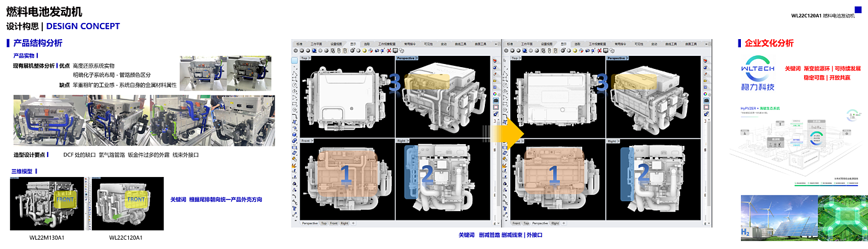This screenshot has height=249, width=868.
Task: Click the '产品结构分析' heading
Action: 38,43
